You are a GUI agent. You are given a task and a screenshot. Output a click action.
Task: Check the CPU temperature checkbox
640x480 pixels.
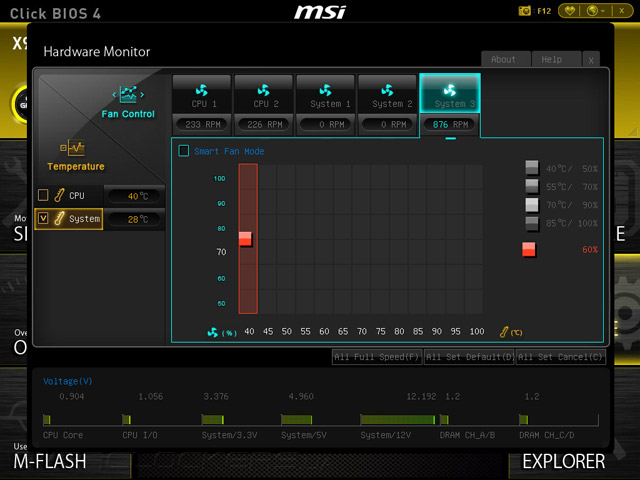pos(43,195)
